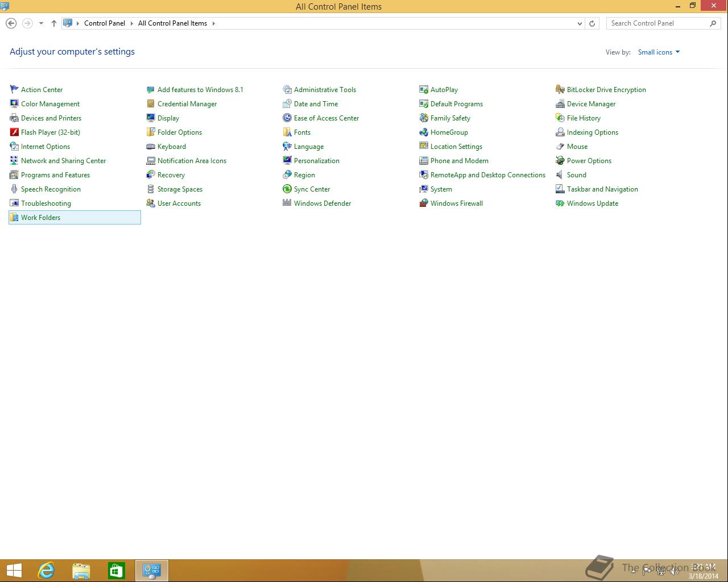This screenshot has height=582, width=728.
Task: Click the Power Options icon
Action: click(x=560, y=160)
